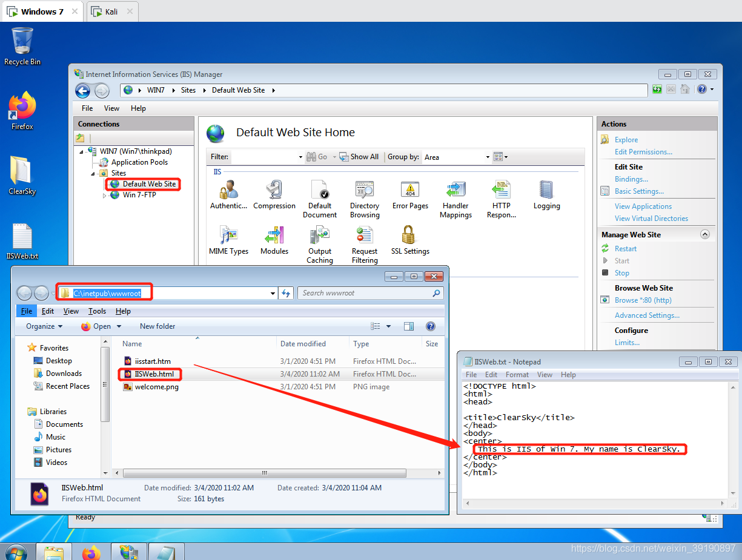Click the Bindings action link
Screen dimensions: 742x560
pos(631,179)
